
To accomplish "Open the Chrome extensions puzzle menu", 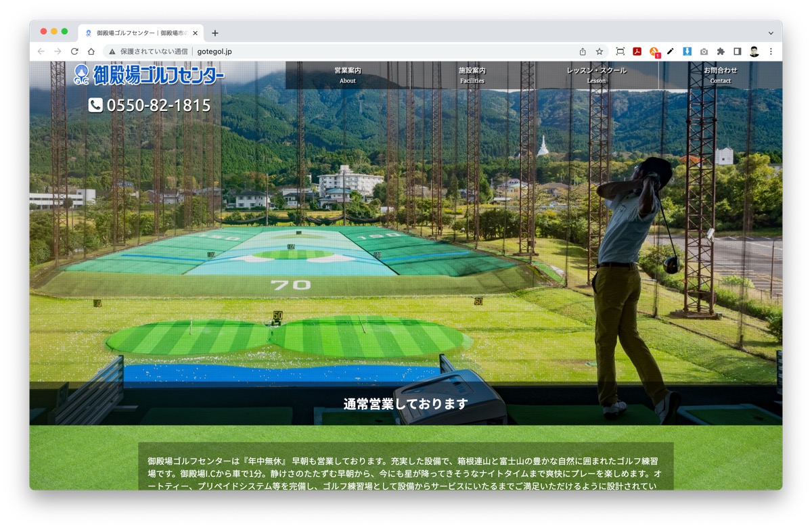I will (720, 51).
